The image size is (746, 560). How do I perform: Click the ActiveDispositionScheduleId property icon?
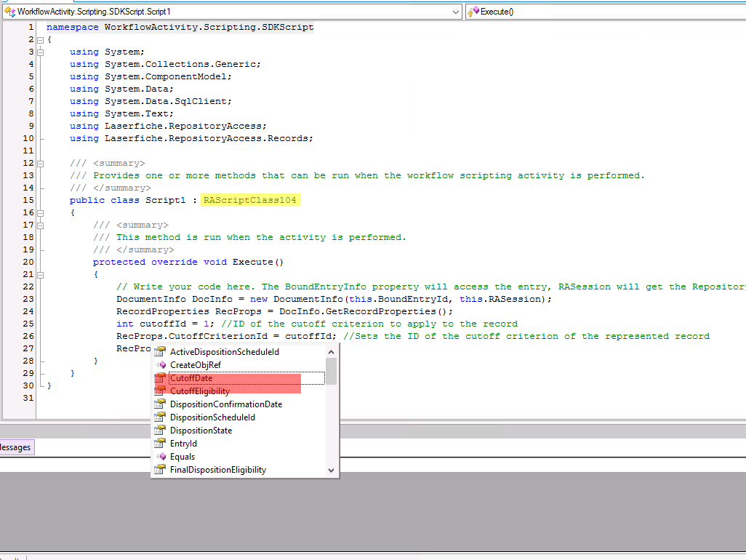click(160, 352)
